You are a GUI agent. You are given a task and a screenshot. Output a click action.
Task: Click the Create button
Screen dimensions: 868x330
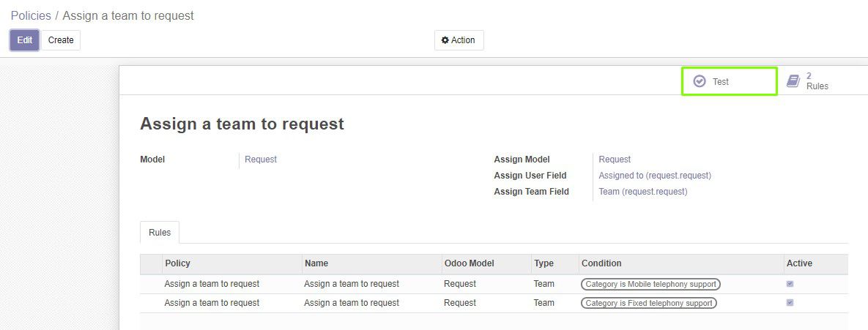[x=61, y=40]
